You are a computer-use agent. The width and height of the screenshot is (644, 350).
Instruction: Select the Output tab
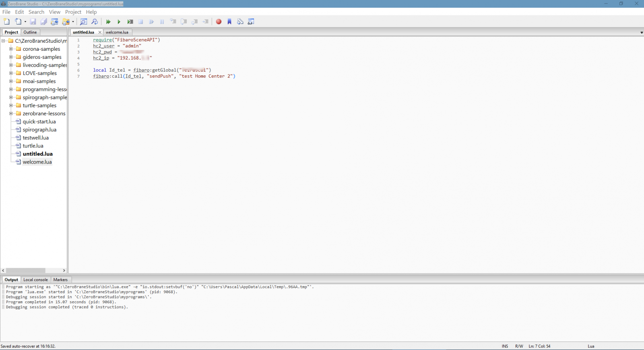coord(11,280)
